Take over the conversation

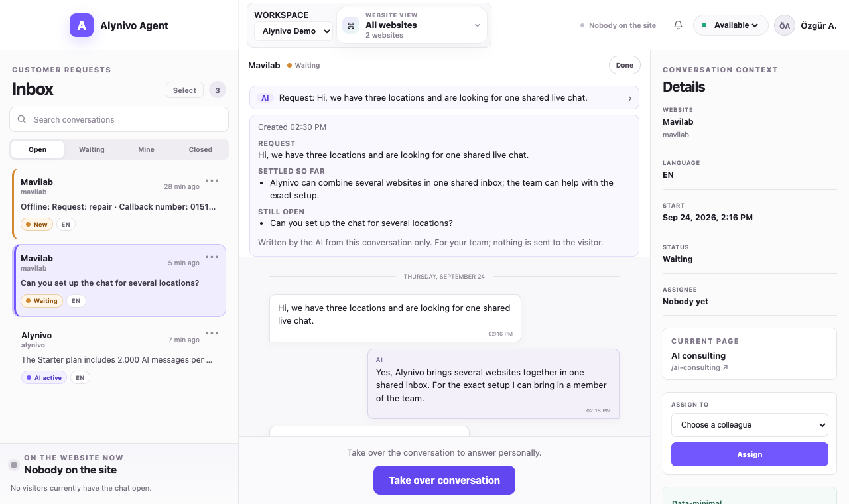pos(444,480)
